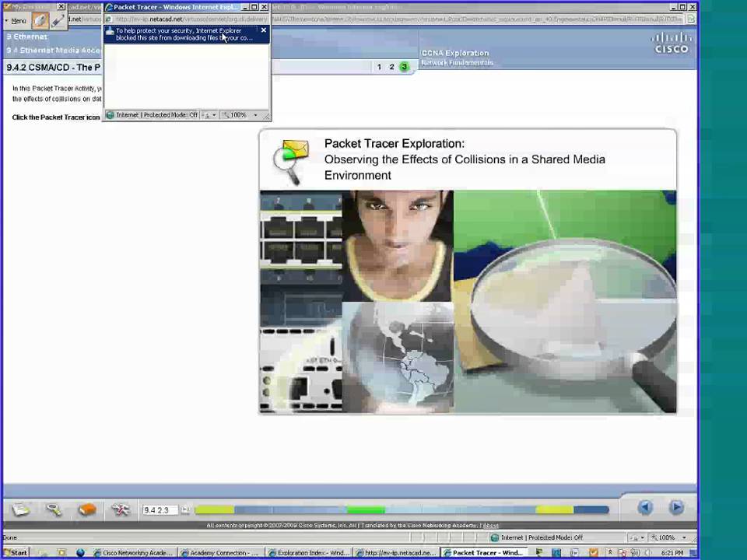The height and width of the screenshot is (560, 747).
Task: Switch to Academy Connection taskbar window
Action: pos(220,553)
